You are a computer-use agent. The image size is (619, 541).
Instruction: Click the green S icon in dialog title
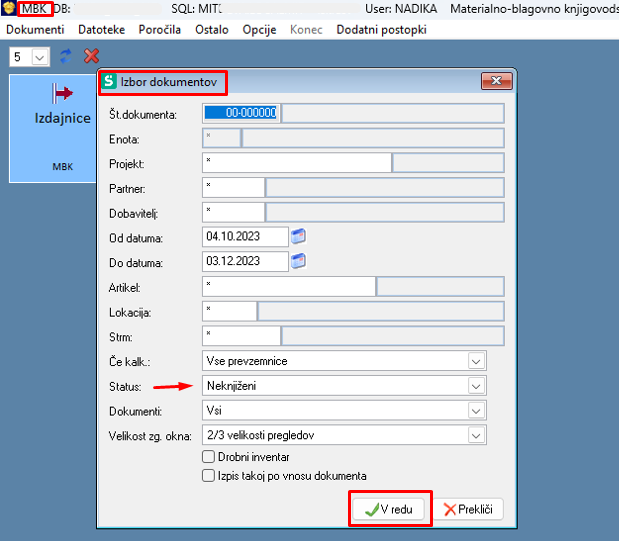[109, 81]
